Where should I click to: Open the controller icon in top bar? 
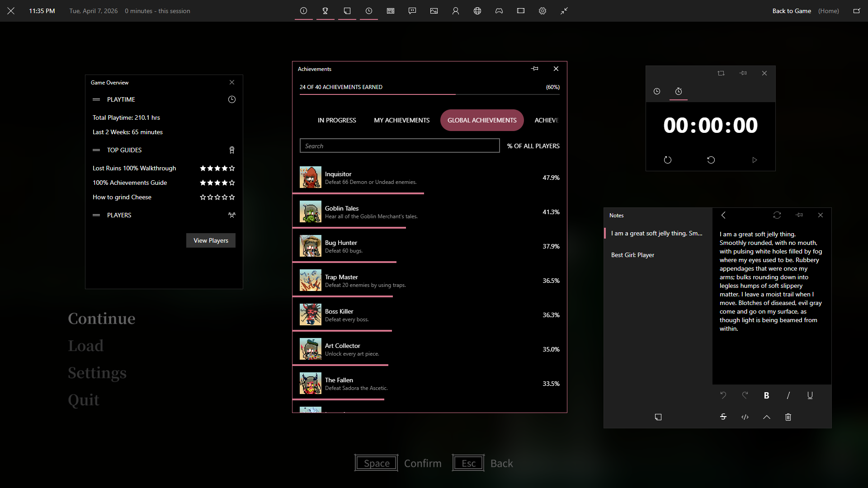(x=499, y=11)
